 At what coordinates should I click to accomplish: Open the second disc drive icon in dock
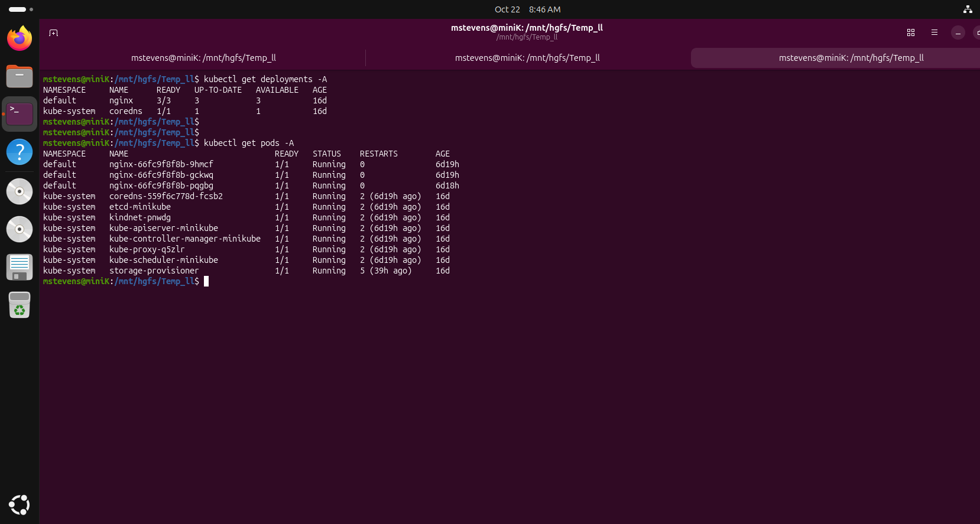click(x=20, y=229)
